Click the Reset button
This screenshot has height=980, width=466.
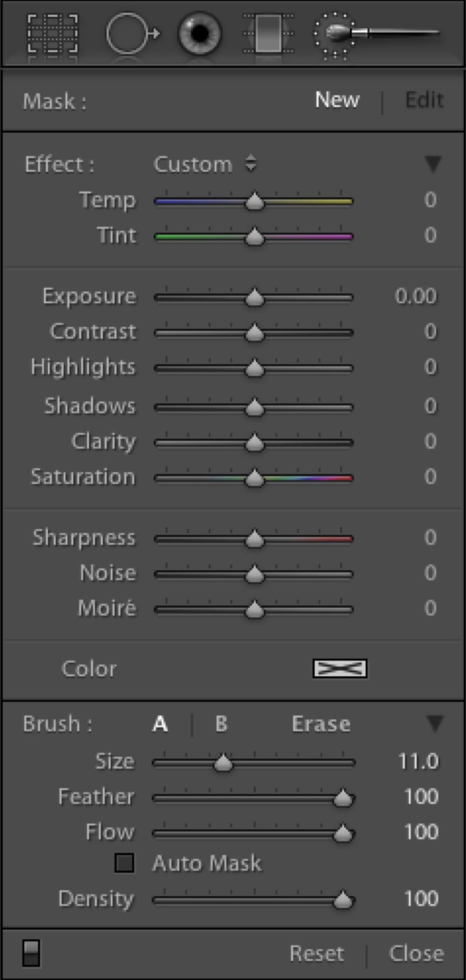[317, 954]
